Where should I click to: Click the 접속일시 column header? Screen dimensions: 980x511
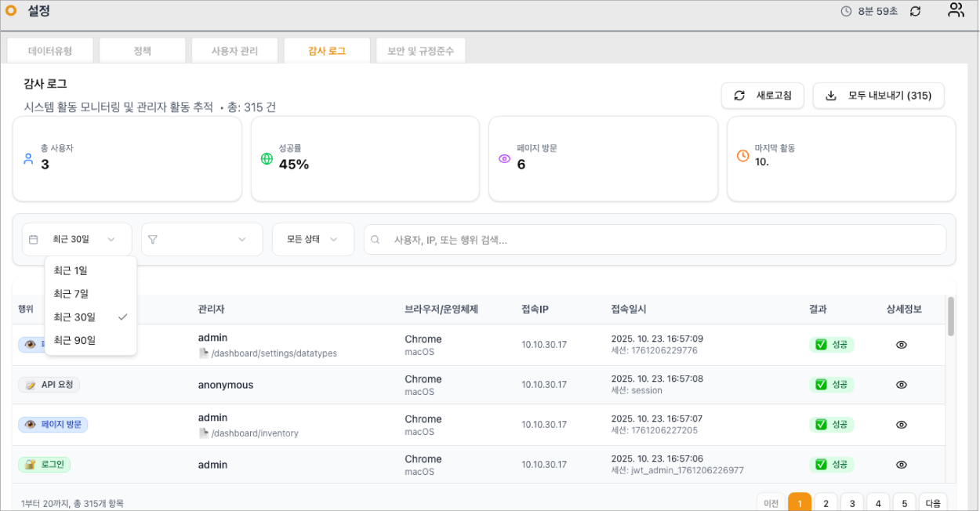tap(629, 309)
